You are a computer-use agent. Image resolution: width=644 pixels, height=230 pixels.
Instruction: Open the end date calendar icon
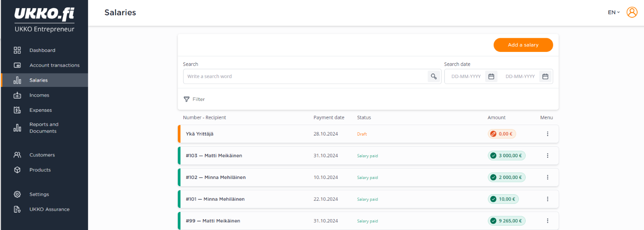point(545,76)
